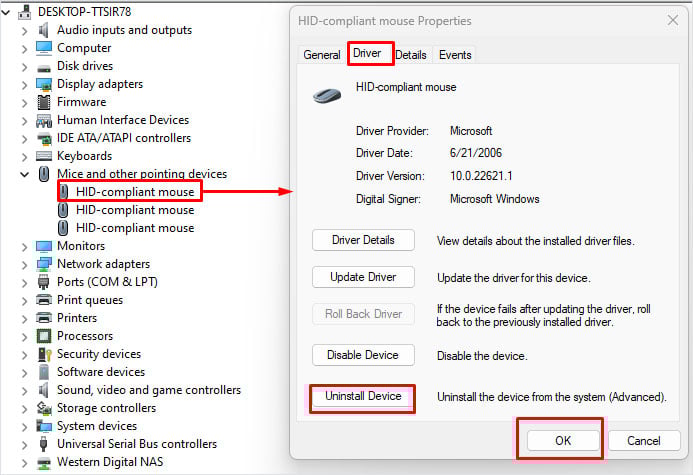Expand the Monitors category
Screen dimensions: 693x475
click(24, 246)
